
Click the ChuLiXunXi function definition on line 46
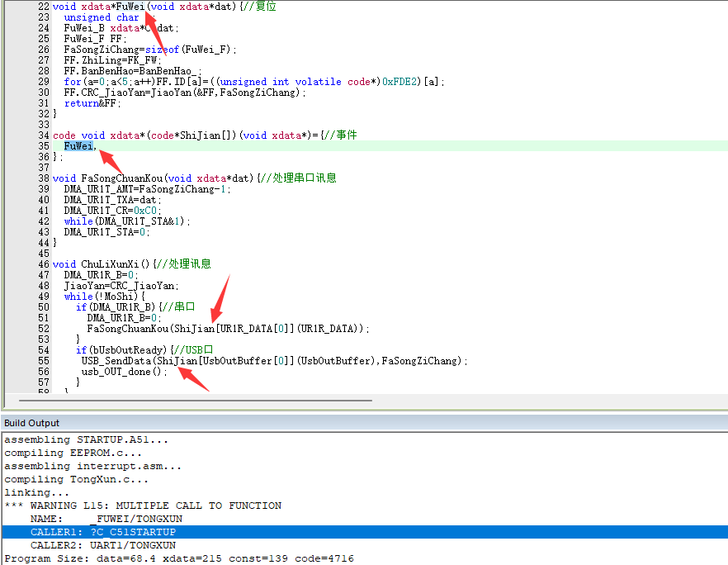pyautogui.click(x=132, y=264)
